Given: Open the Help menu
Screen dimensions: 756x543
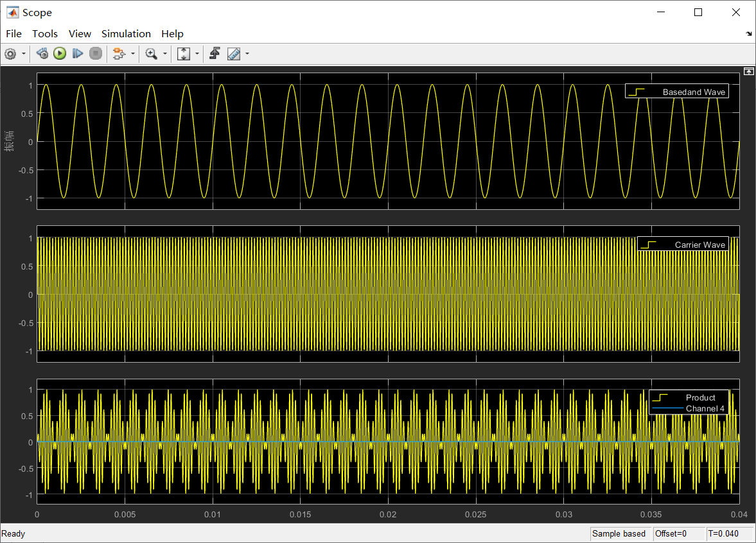Looking at the screenshot, I should click(x=172, y=34).
